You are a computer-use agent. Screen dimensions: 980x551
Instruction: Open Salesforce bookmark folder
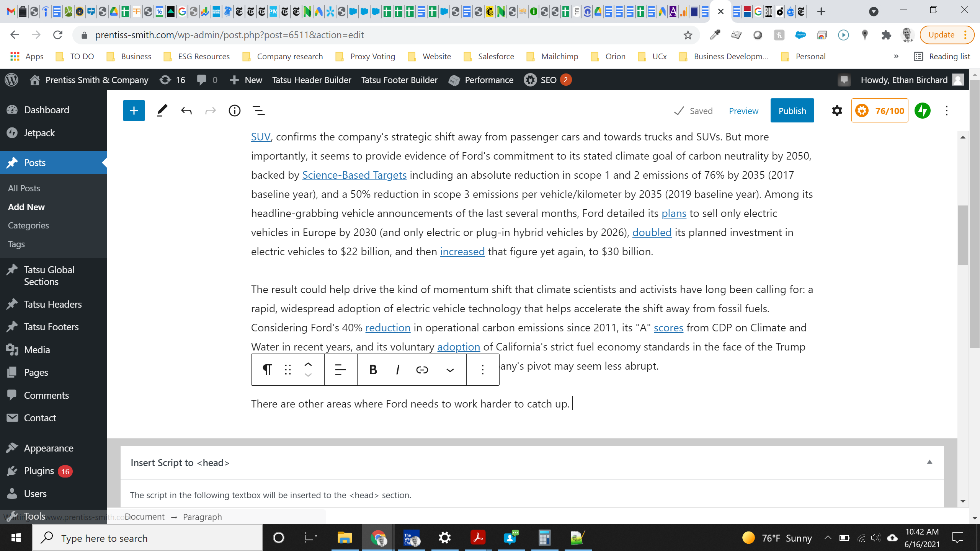tap(488, 56)
